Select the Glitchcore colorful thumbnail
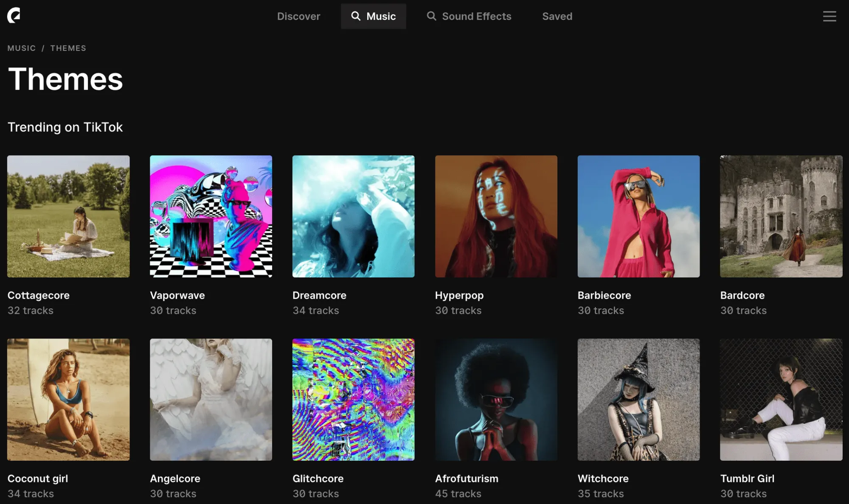The image size is (849, 504). click(353, 399)
